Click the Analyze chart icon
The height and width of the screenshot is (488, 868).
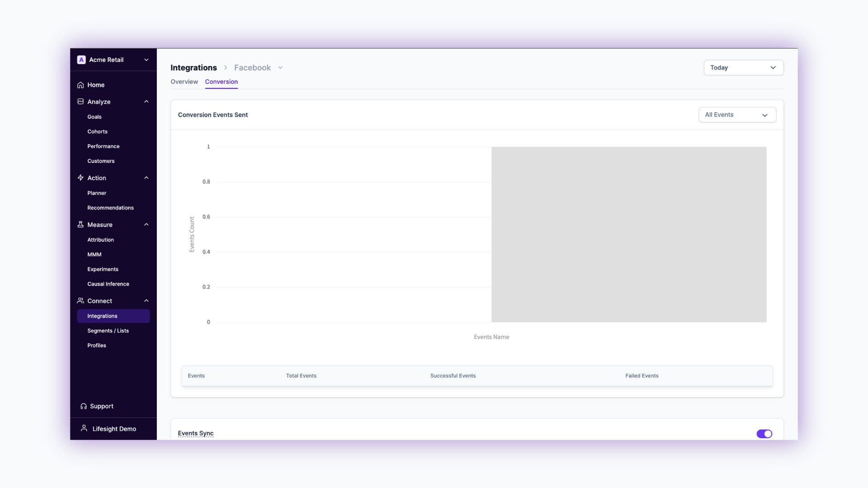pyautogui.click(x=80, y=102)
